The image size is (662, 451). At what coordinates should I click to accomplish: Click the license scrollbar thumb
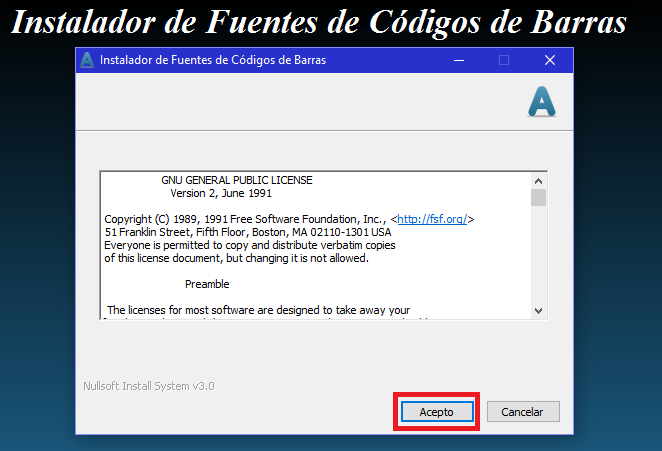539,197
